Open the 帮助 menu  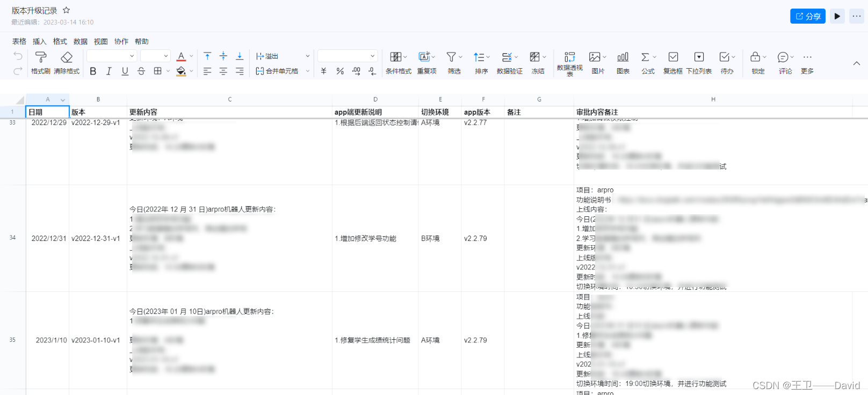click(x=142, y=41)
